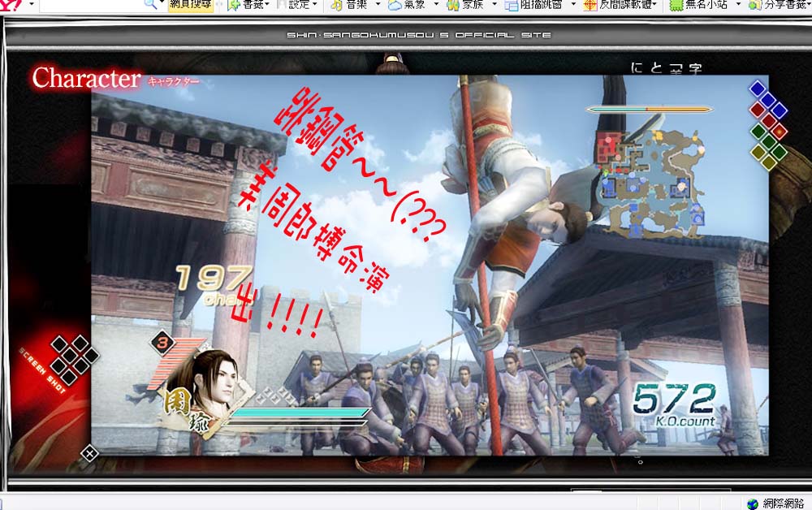Select the topmost blue diamond swatch
The width and height of the screenshot is (812, 510).
(758, 89)
